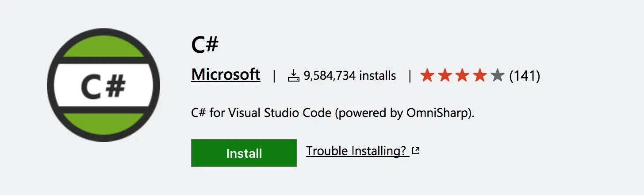This screenshot has width=644, height=195.
Task: Click the word "installs" next to the count
Action: (x=377, y=76)
